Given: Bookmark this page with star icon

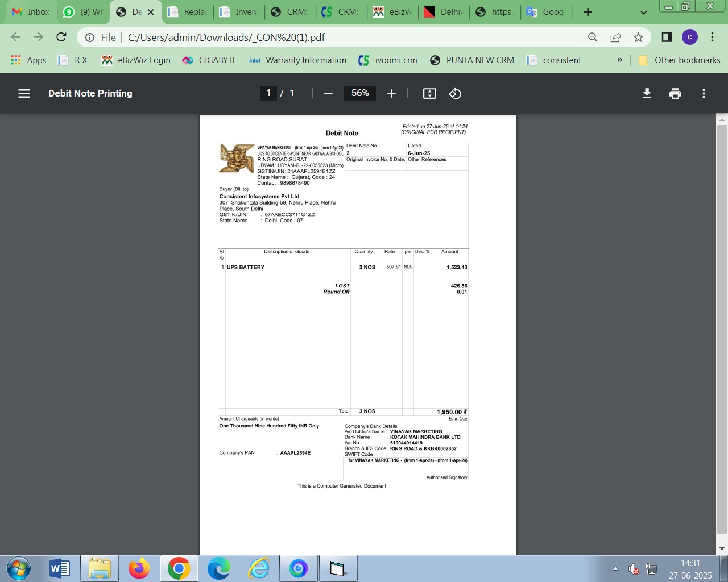Looking at the screenshot, I should pos(638,38).
